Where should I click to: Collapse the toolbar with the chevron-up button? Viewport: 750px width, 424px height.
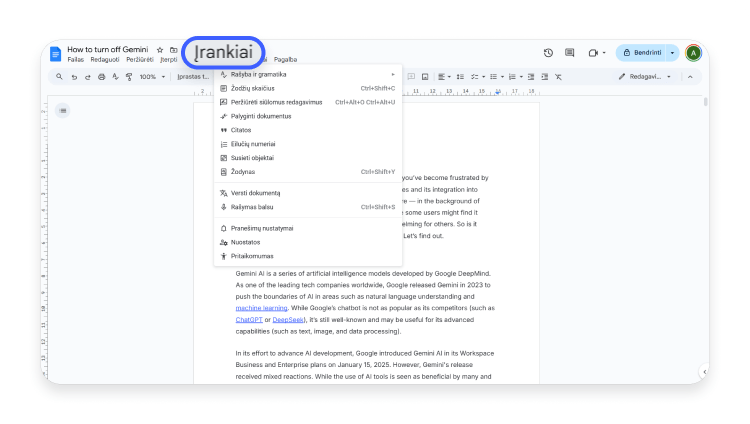[x=690, y=77]
